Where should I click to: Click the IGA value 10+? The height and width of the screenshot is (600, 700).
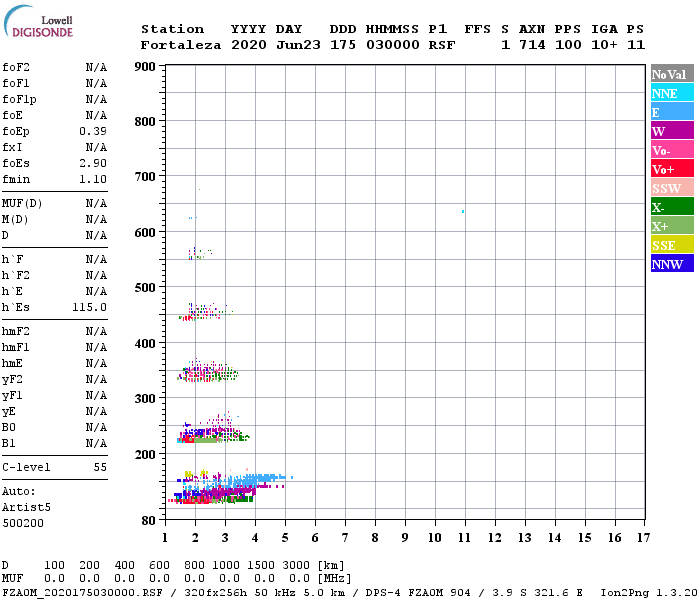[604, 45]
